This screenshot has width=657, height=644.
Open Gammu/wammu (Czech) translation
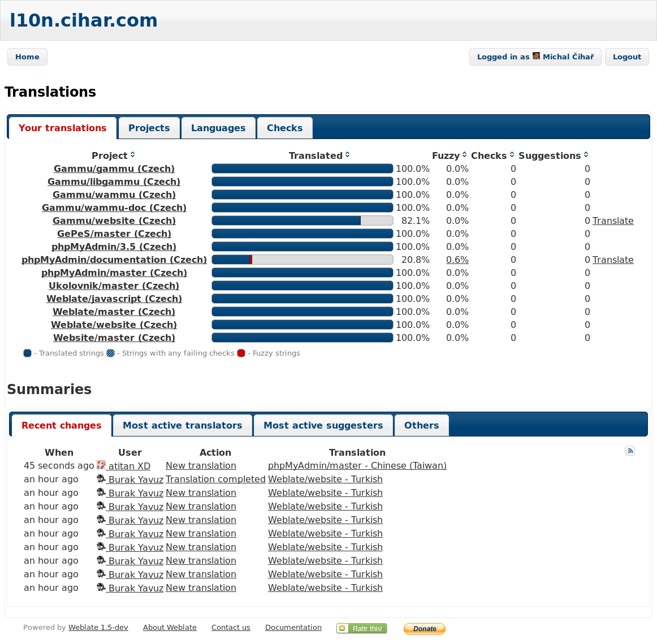(114, 195)
